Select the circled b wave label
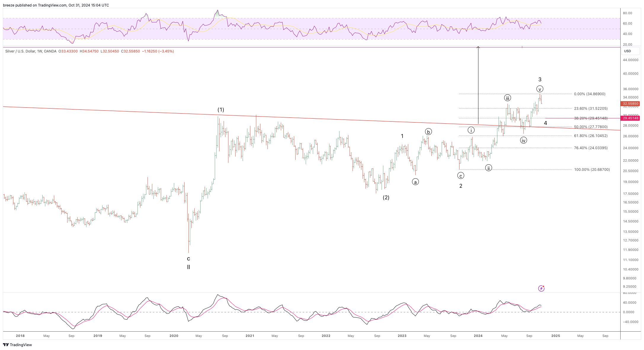This screenshot has width=644, height=350. pos(428,132)
